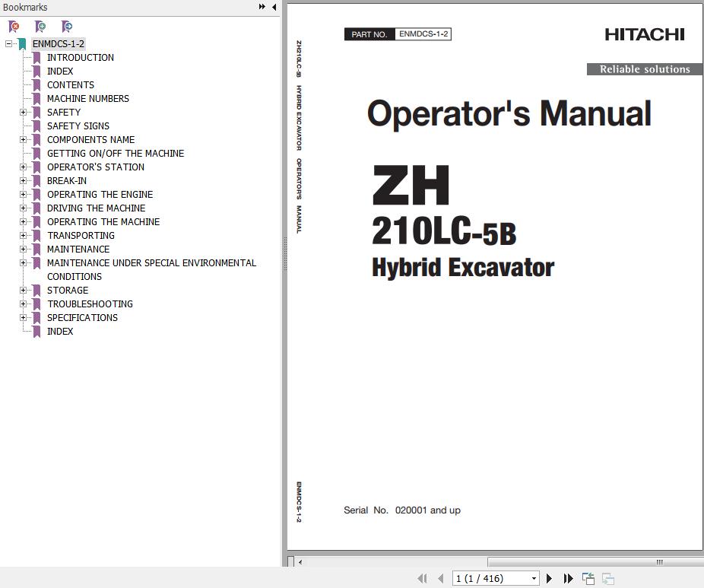The image size is (704, 588).
Task: Expand the OPERATING THE ENGINE bookmark
Action: 23,195
